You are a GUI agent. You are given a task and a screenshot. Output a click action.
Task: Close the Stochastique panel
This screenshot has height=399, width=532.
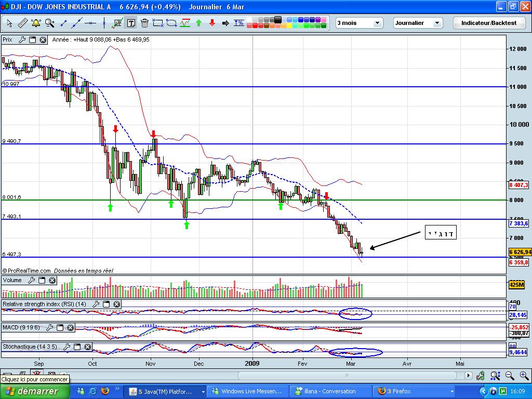coord(87,347)
